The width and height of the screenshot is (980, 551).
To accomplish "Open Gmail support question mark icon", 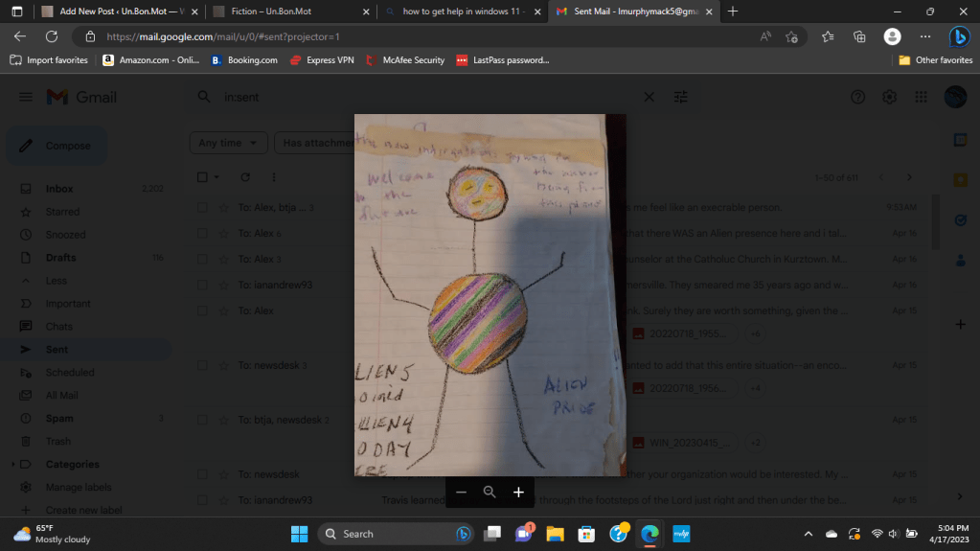I will 858,97.
